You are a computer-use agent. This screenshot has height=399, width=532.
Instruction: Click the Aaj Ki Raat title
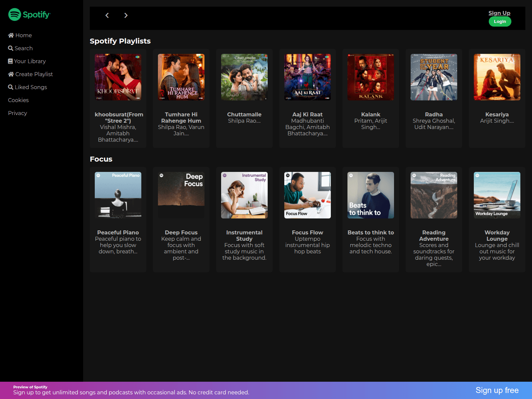(x=308, y=114)
